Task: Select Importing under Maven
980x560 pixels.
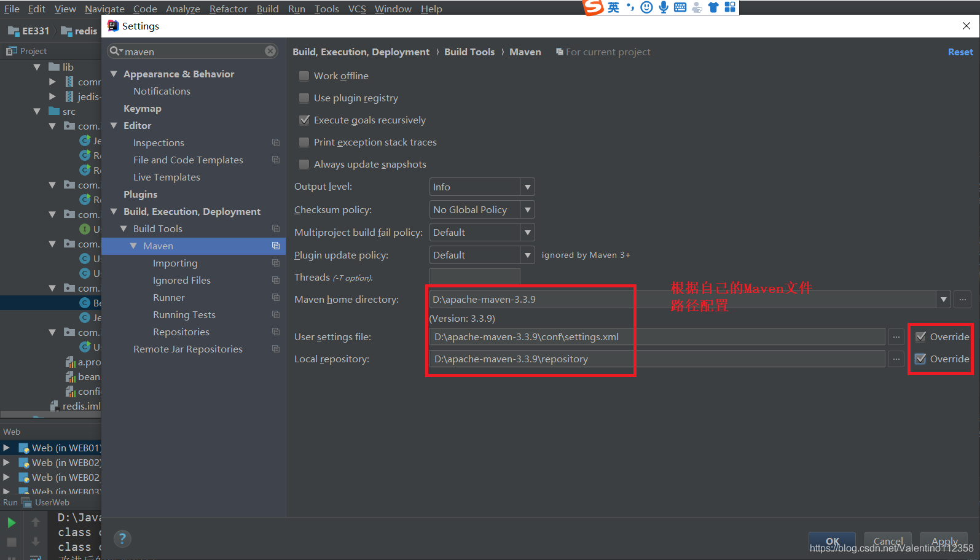Action: click(x=175, y=263)
